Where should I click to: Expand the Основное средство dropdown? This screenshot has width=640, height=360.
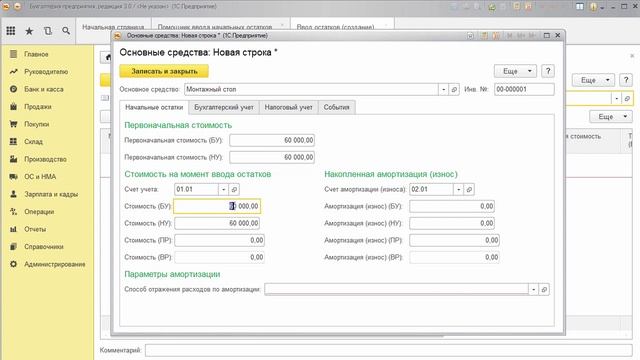click(x=444, y=89)
